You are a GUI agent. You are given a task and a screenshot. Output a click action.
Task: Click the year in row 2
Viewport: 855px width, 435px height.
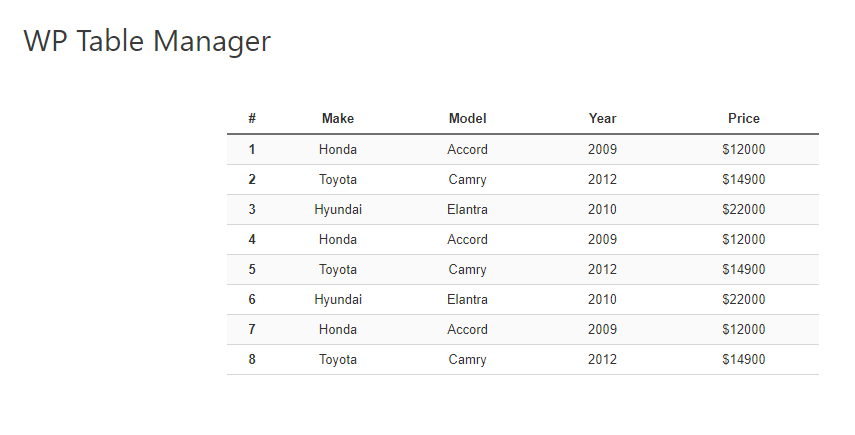[x=602, y=179]
